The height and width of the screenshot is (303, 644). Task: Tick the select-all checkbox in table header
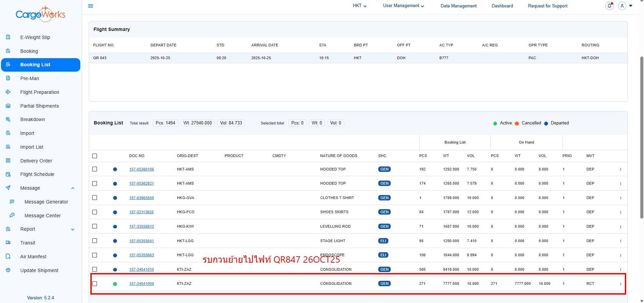95,156
